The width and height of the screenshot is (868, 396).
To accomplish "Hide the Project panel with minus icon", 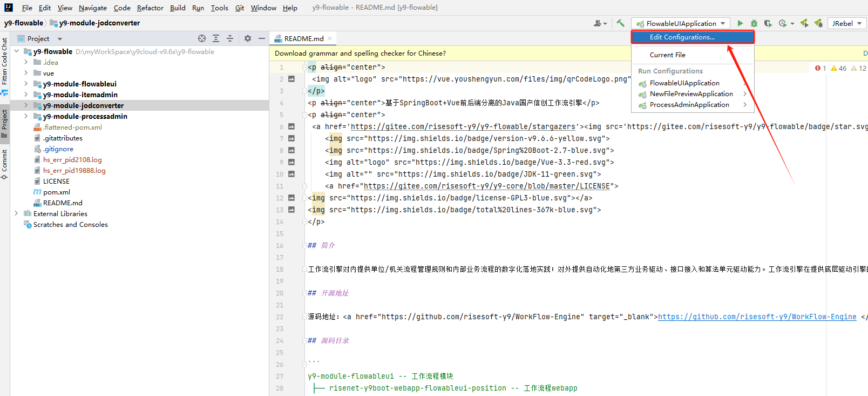I will (262, 38).
